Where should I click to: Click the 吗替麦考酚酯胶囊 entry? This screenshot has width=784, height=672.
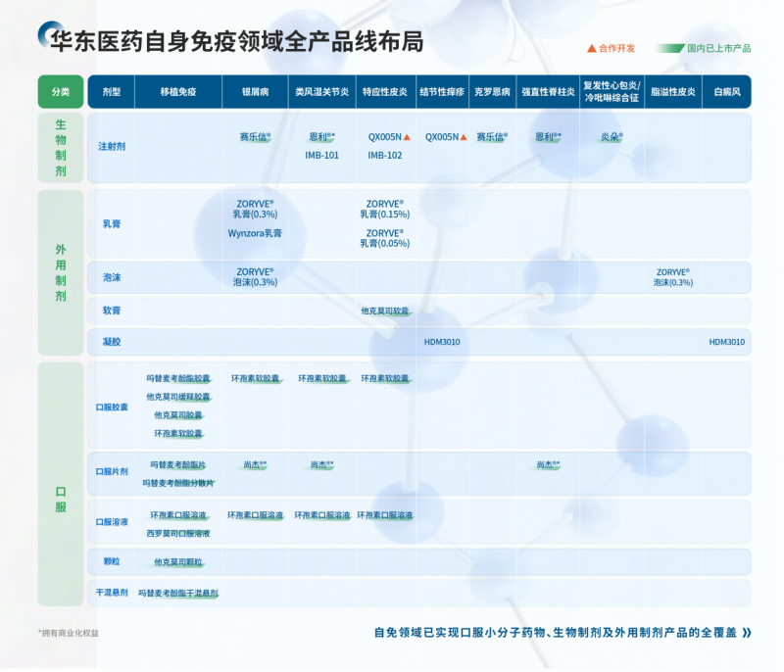tap(178, 379)
